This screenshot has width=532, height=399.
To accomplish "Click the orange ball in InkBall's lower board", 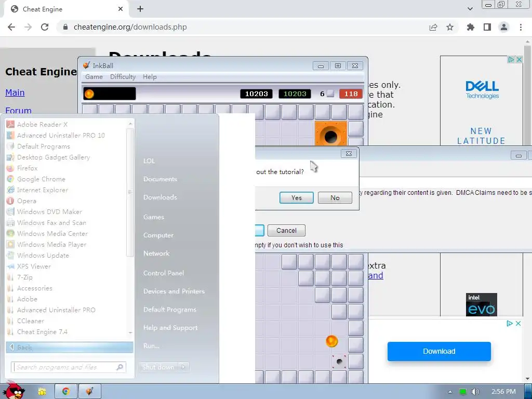I will 331,341.
